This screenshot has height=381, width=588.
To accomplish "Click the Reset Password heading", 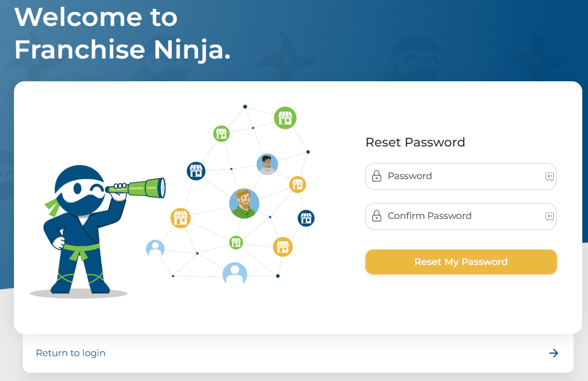I will coord(415,142).
